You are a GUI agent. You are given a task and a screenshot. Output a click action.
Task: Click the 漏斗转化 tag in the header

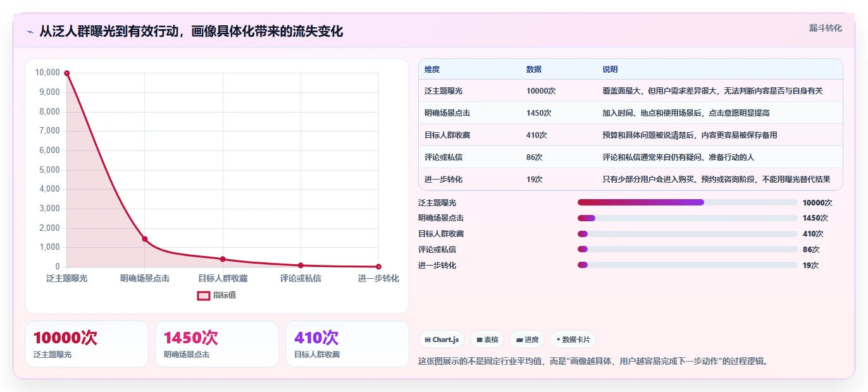tap(826, 28)
